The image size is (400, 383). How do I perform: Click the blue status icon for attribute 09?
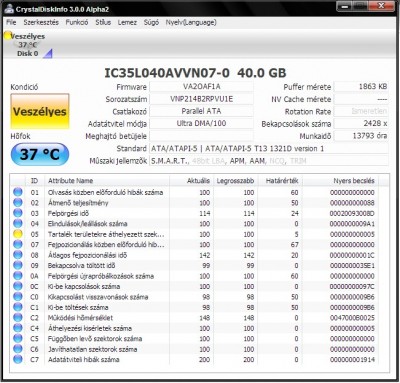pyautogui.click(x=18, y=265)
